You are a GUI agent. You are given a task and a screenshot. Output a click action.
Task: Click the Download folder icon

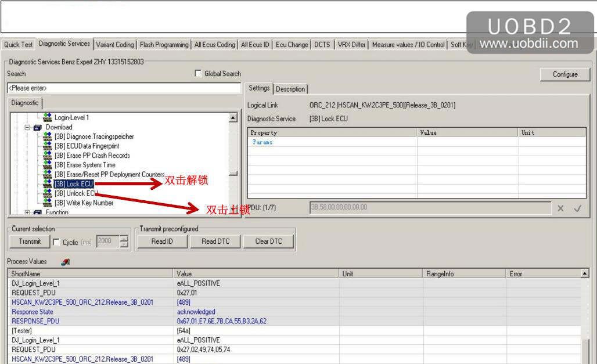point(37,127)
